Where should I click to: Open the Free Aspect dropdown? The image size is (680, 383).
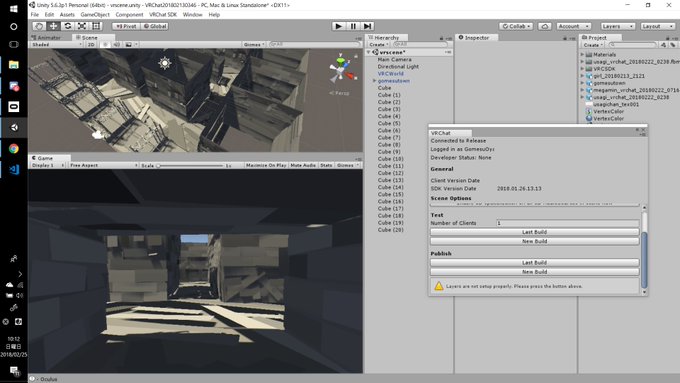(x=103, y=165)
